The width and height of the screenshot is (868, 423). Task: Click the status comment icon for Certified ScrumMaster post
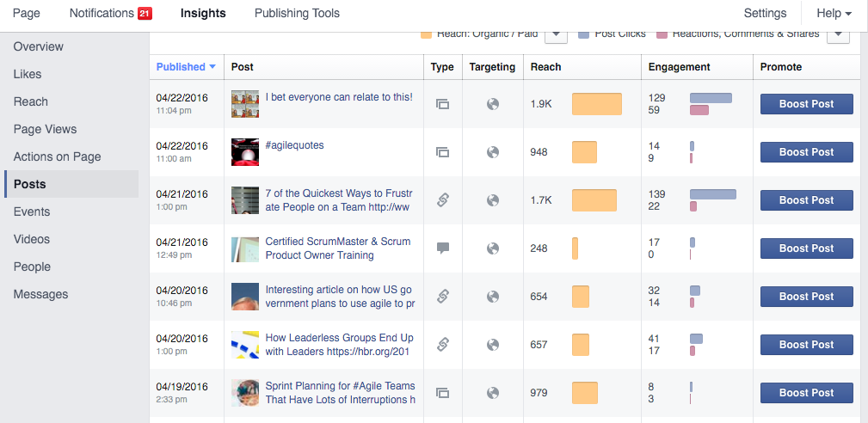[x=442, y=248]
